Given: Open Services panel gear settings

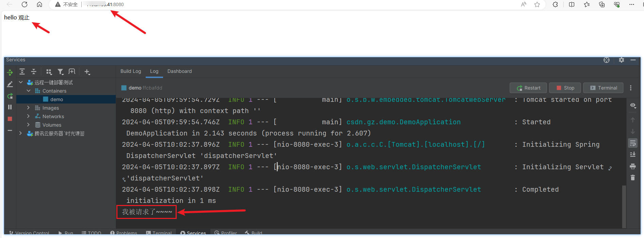Looking at the screenshot, I should (622, 60).
